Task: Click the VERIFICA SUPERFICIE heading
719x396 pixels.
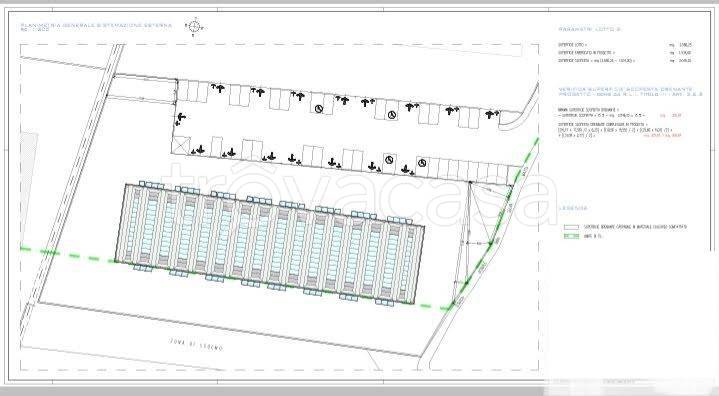Action: tap(626, 89)
